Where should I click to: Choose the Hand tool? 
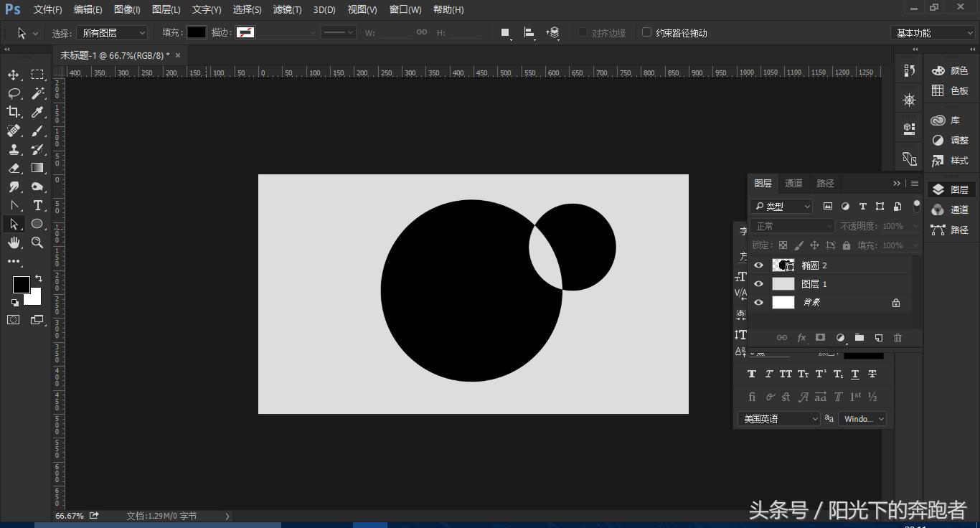pos(14,242)
